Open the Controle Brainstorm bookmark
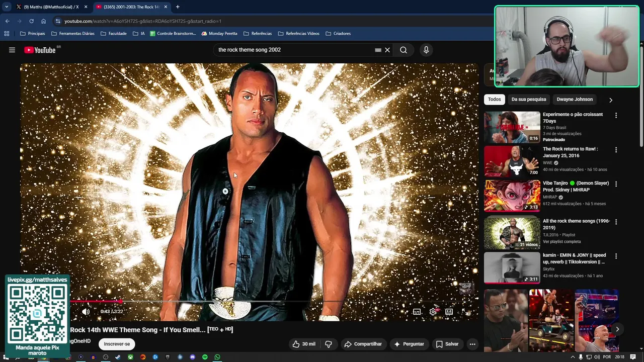 point(173,34)
